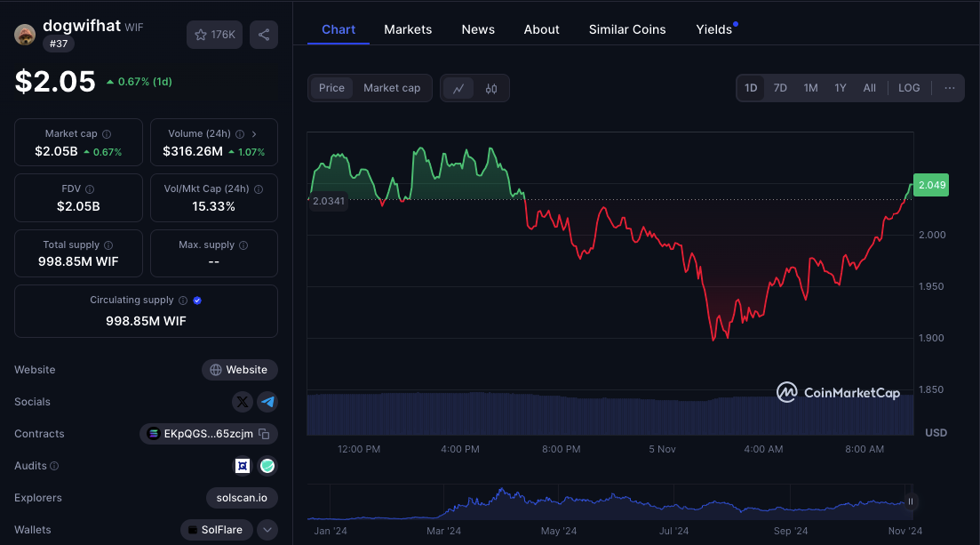Click the 0.67% (1d) price change
Viewport: 980px width, 545px height.
139,82
